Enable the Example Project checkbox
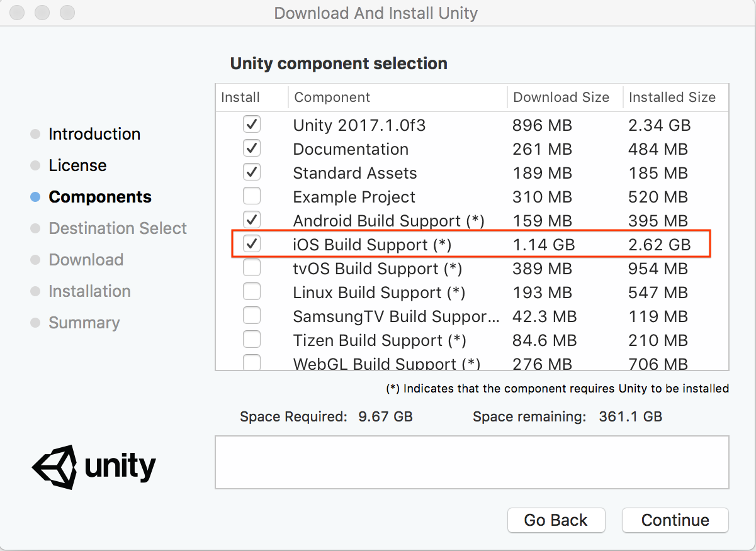Screen dimensions: 756x551 coord(252,196)
